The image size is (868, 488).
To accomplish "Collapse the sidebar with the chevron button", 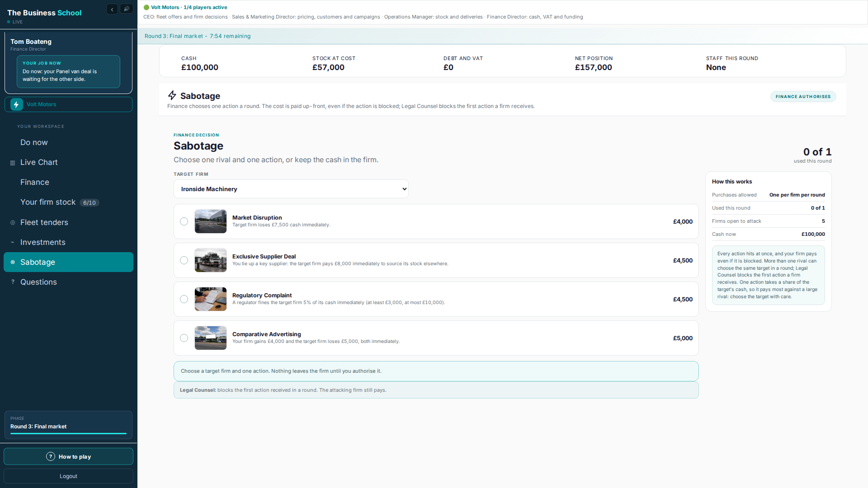I will 112,9.
